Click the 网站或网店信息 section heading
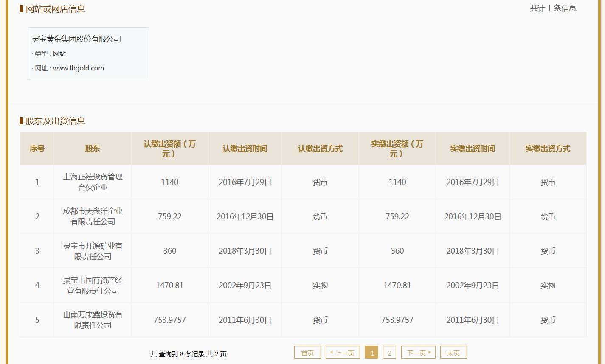 click(x=55, y=9)
